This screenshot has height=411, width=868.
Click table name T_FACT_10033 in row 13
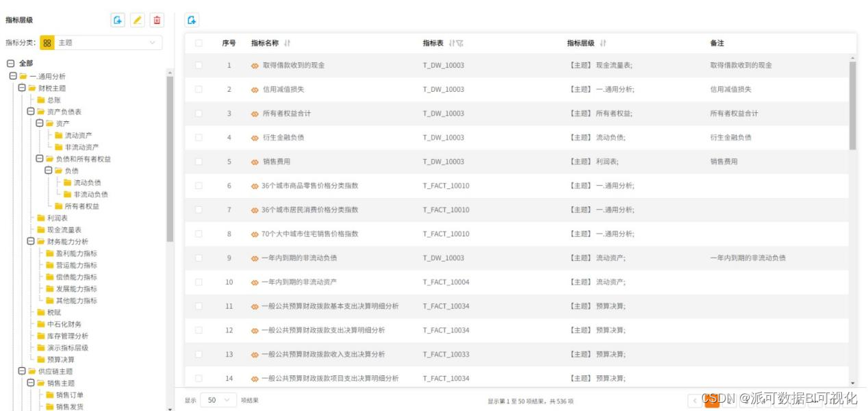click(446, 354)
